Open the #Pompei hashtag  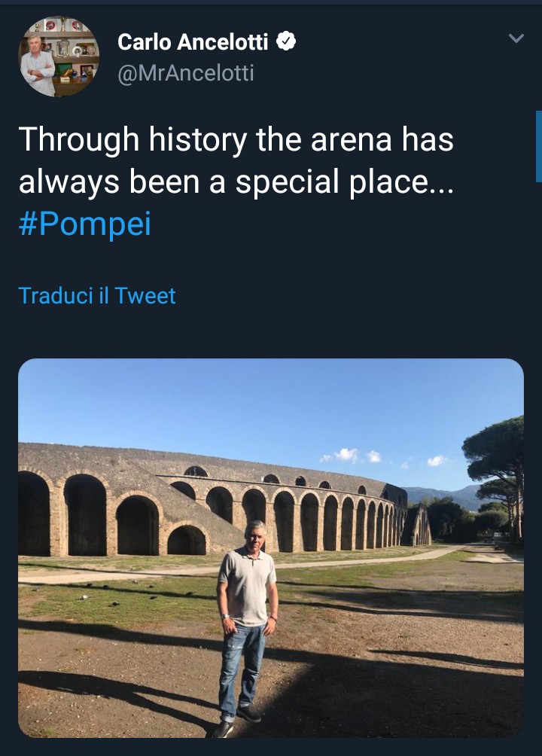click(84, 224)
